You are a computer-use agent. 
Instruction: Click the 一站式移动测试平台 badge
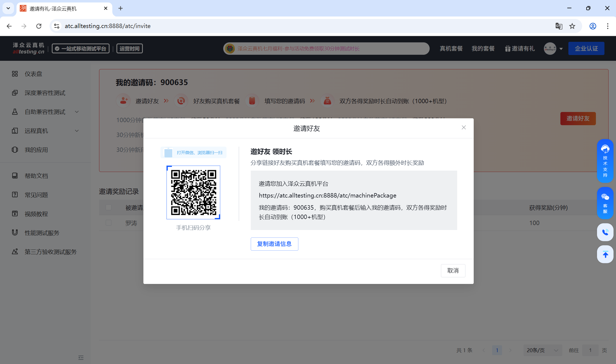(x=81, y=48)
